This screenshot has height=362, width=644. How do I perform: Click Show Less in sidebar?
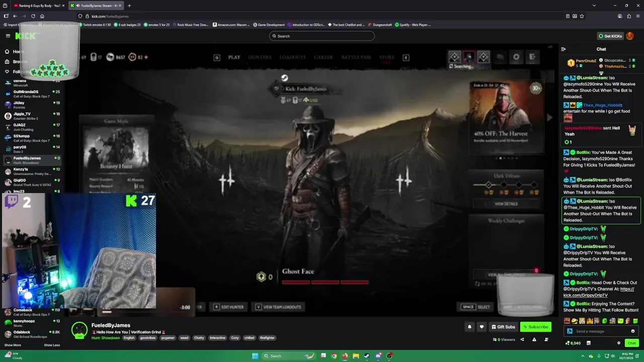pyautogui.click(x=52, y=345)
